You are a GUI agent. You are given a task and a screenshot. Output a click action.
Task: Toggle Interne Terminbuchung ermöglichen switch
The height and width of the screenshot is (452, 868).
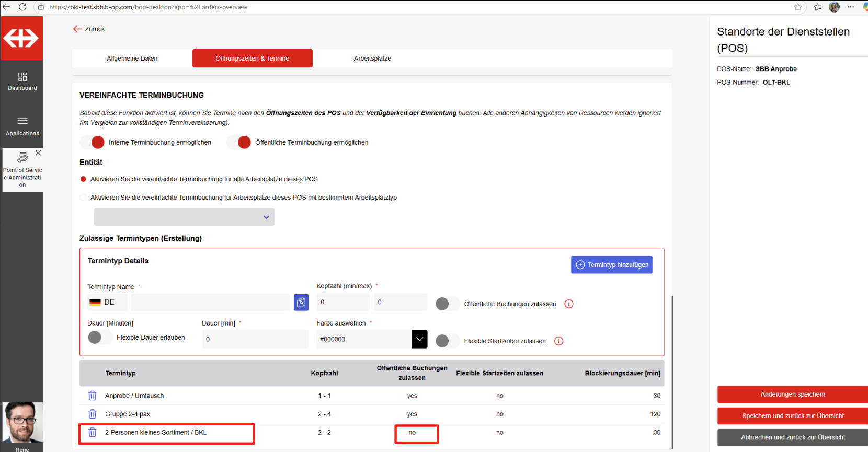93,143
